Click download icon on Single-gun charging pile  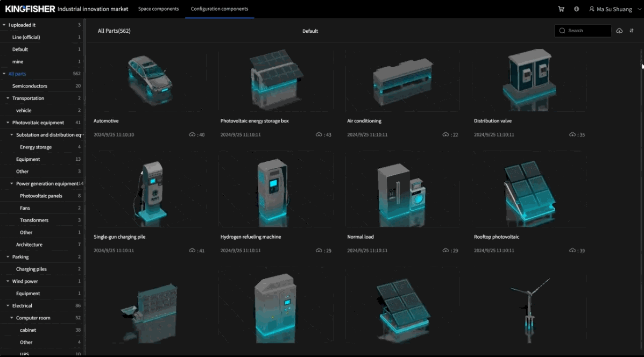tap(192, 251)
